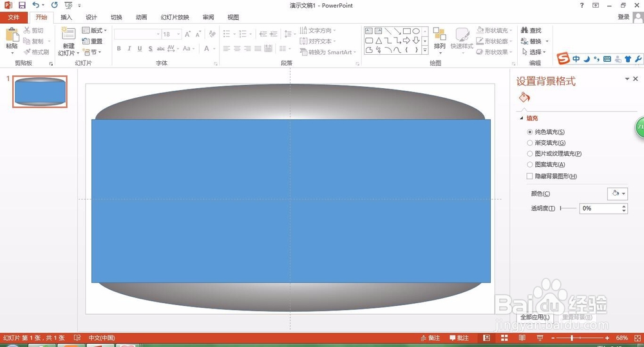Fit slide to current window
Image resolution: width=644 pixels, height=347 pixels.
[638, 338]
